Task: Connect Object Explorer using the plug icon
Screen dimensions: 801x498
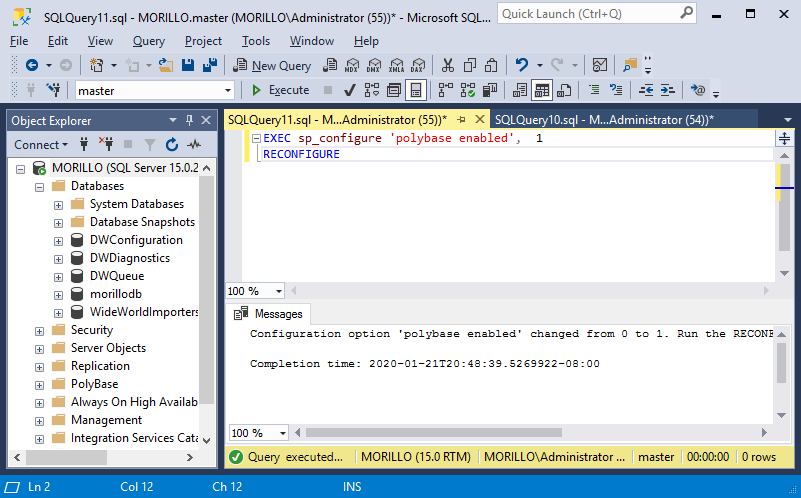Action: 84,145
